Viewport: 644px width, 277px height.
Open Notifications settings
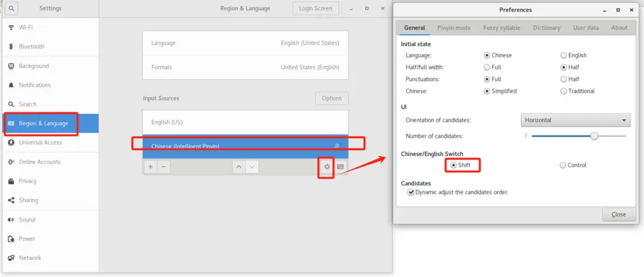[50, 85]
